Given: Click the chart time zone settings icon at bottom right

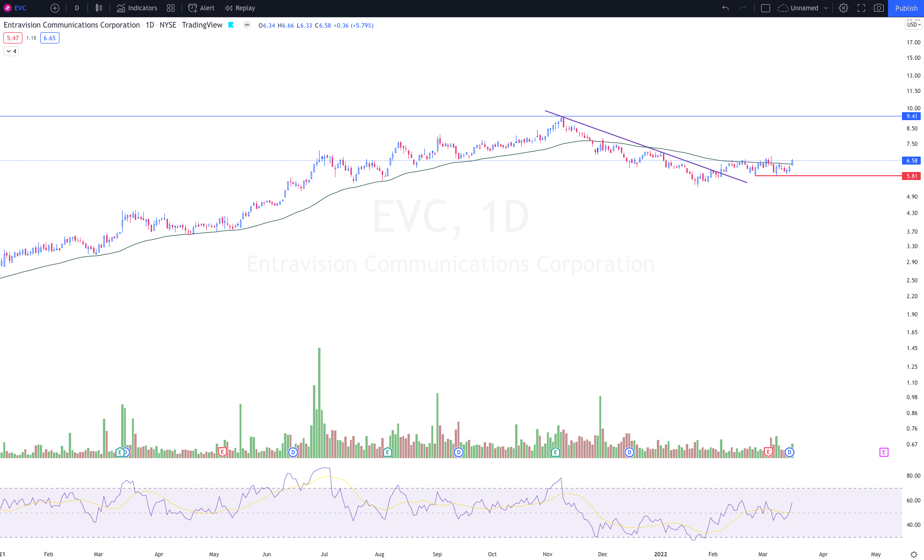Looking at the screenshot, I should coord(914,554).
